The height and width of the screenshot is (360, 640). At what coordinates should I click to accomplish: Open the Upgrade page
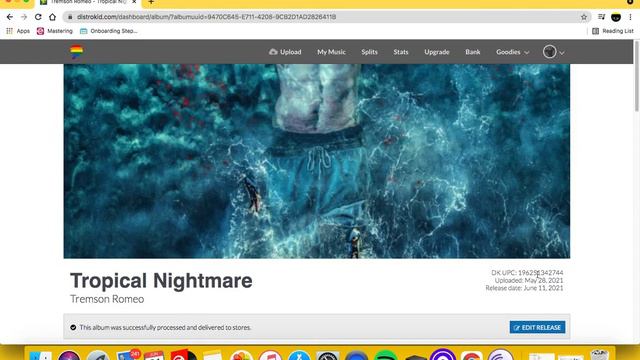[437, 52]
